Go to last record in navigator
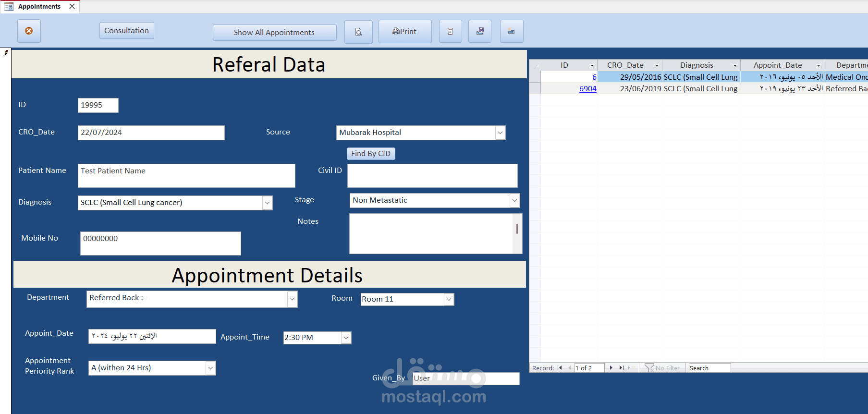868x414 pixels. (621, 368)
